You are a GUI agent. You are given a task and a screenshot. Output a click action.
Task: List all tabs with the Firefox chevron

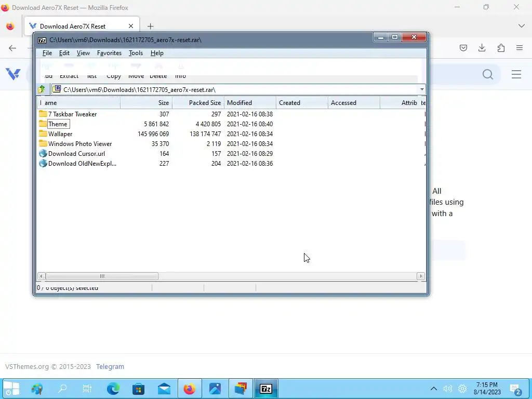[522, 26]
